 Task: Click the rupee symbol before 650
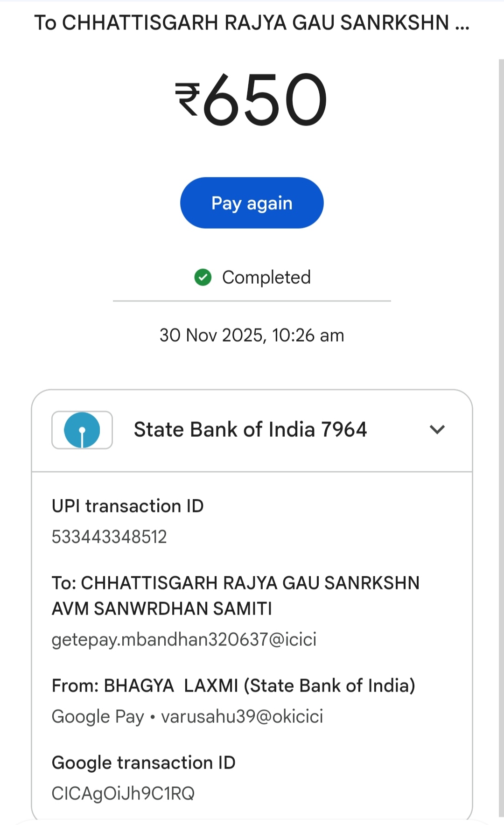point(188,99)
